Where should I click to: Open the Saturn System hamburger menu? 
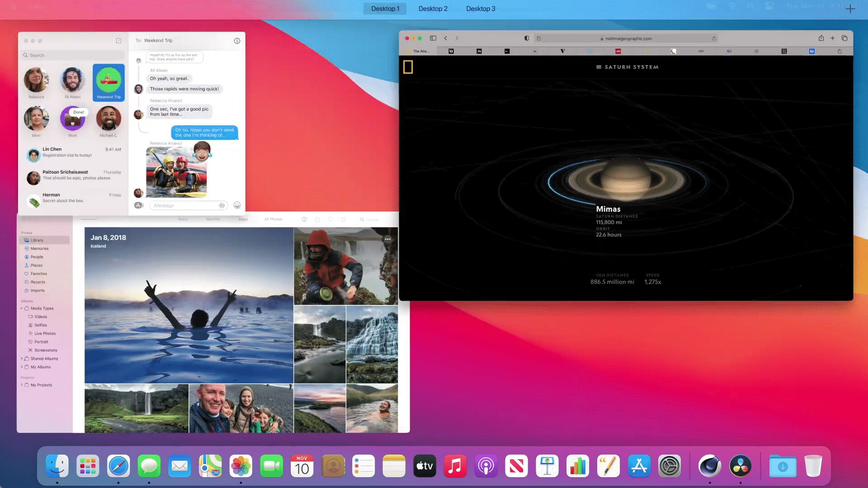tap(598, 66)
